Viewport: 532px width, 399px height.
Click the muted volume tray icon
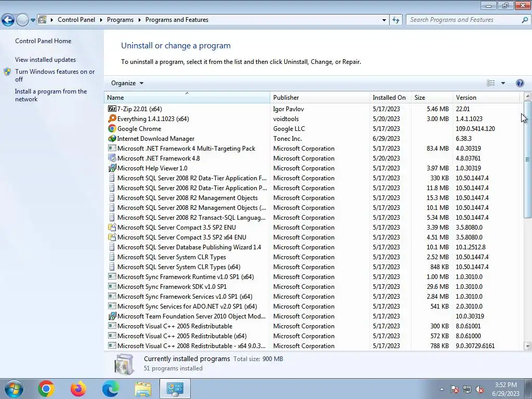480,390
